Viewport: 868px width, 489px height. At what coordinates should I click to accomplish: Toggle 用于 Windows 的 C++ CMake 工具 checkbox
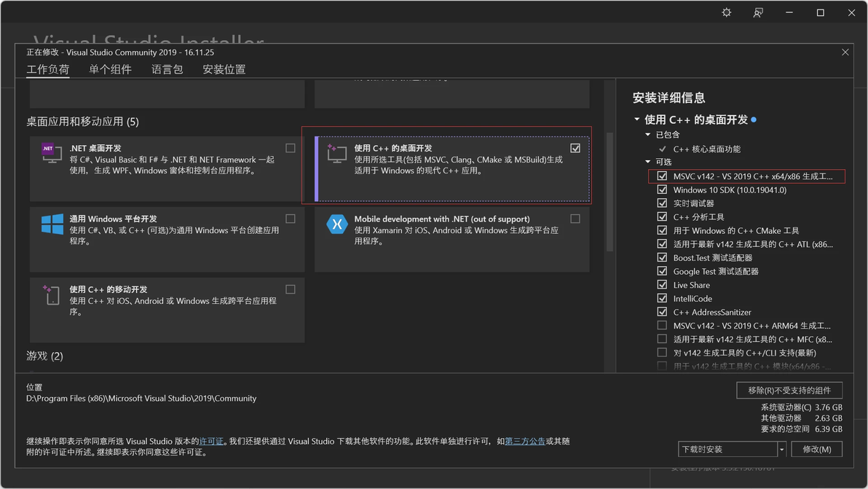662,230
